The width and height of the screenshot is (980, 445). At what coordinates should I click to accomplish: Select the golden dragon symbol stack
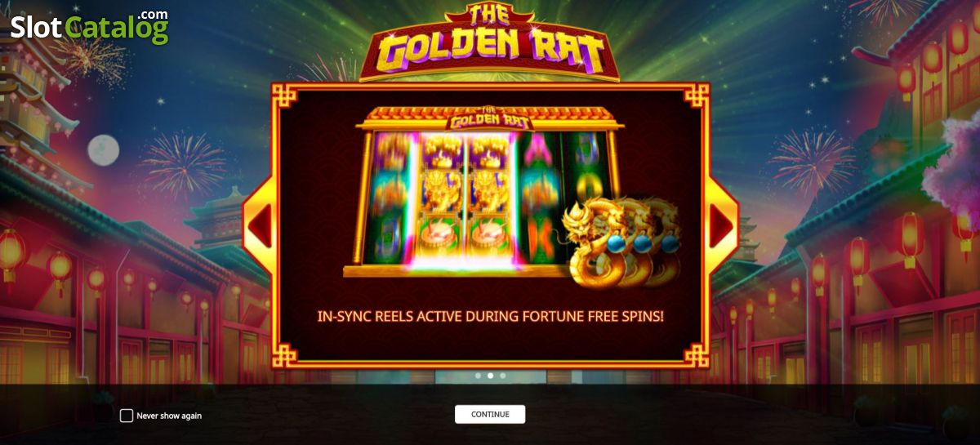click(621, 241)
